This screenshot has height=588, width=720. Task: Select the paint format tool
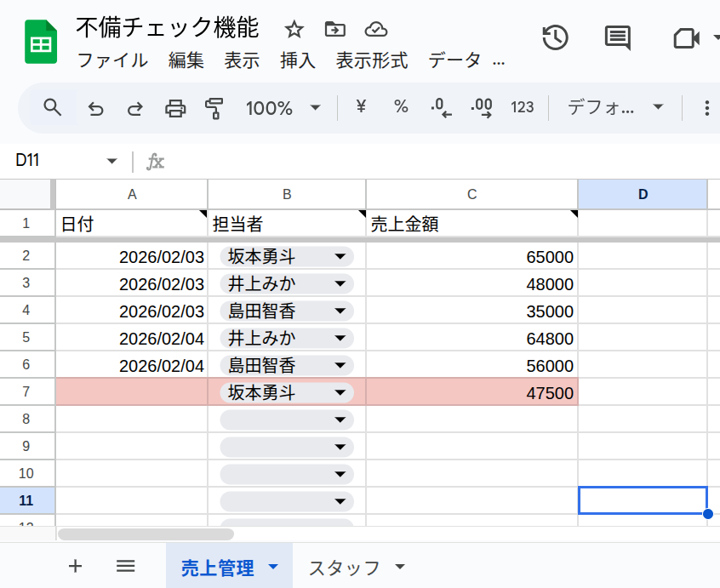[x=215, y=108]
